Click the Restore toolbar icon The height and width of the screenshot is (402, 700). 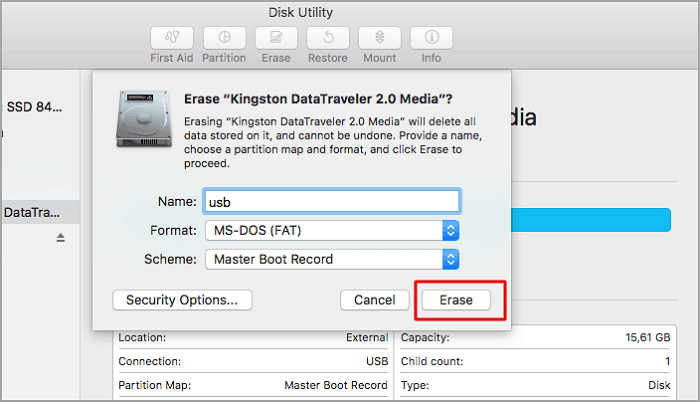click(327, 38)
